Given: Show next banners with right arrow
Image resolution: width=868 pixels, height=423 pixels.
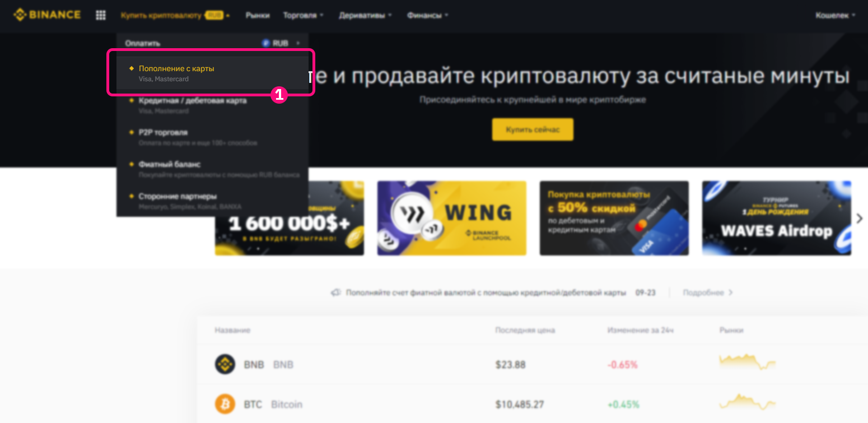Looking at the screenshot, I should coord(860,219).
